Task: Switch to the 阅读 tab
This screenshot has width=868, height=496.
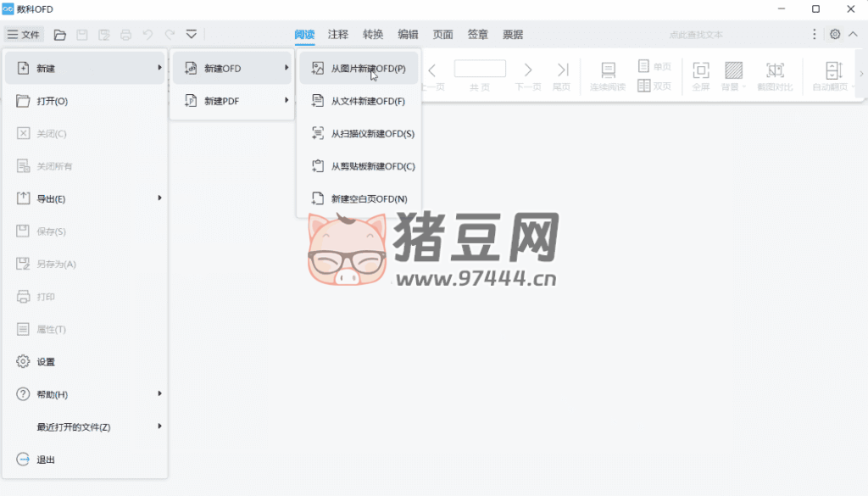Action: point(304,34)
